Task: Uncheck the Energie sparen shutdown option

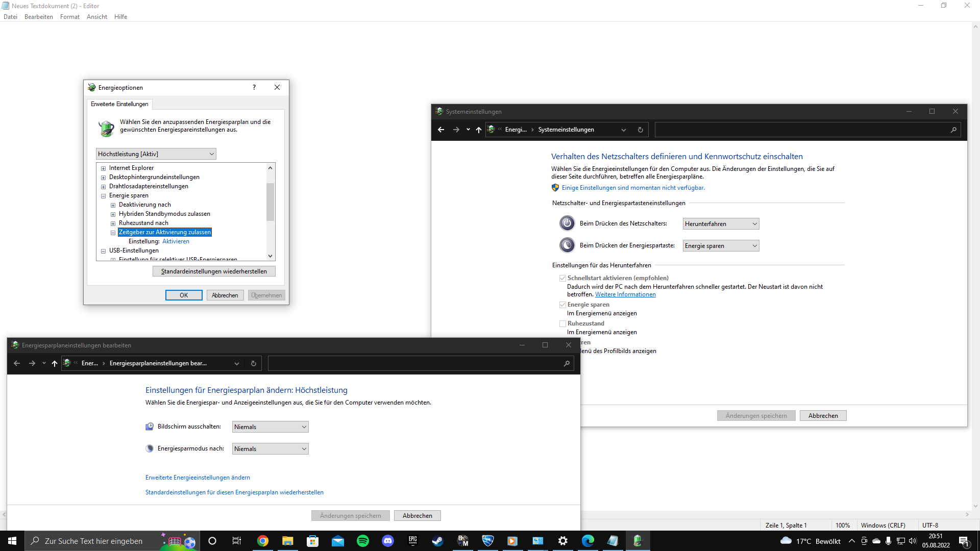Action: (x=563, y=305)
